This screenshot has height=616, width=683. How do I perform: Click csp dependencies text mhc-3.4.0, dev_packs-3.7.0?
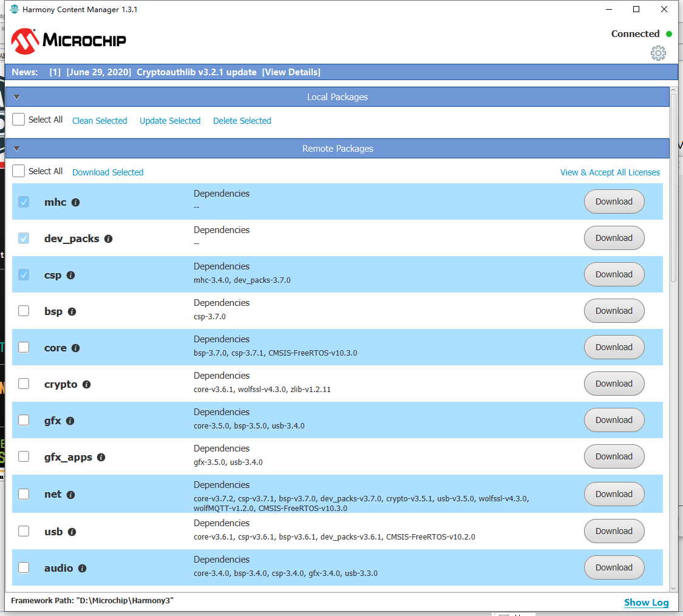(x=242, y=280)
